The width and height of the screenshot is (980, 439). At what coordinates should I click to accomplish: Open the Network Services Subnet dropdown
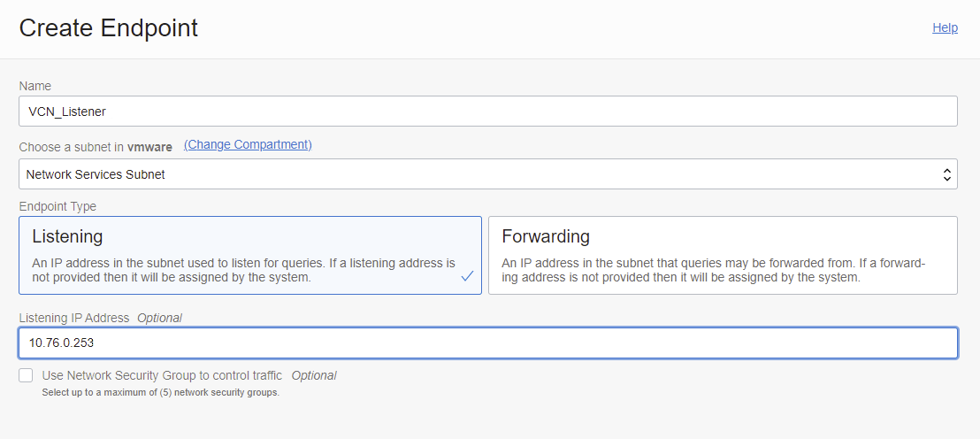(478, 174)
